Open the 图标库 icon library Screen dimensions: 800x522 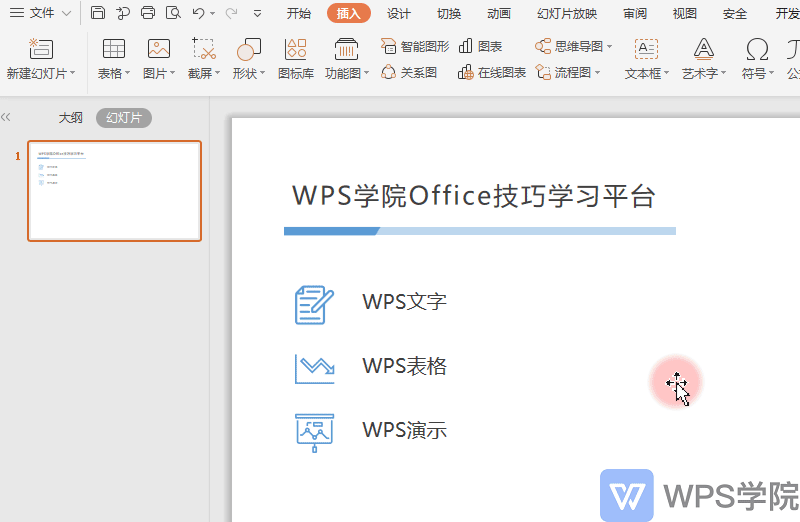coord(296,59)
